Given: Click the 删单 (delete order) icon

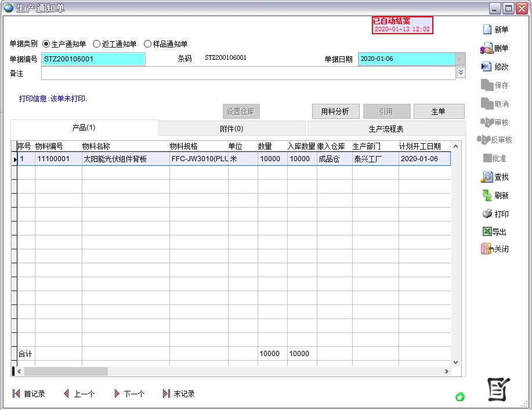Looking at the screenshot, I should [487, 48].
